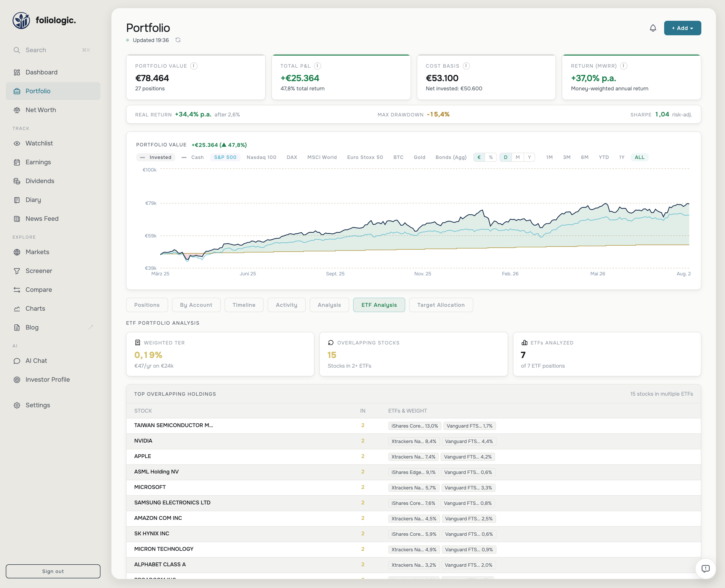Viewport: 725px width, 588px height.
Task: Click the iShares Core 13,0% chip for Taiwan Semiconductor
Action: point(414,426)
